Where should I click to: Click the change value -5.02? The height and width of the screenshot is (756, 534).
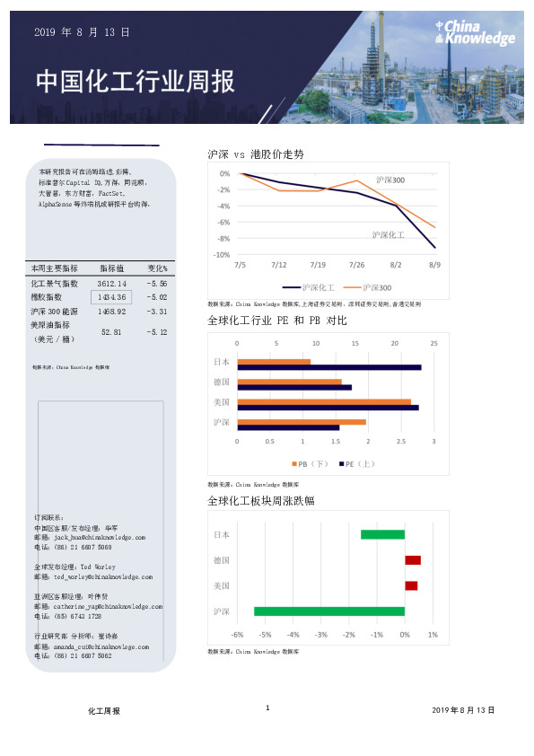click(157, 297)
